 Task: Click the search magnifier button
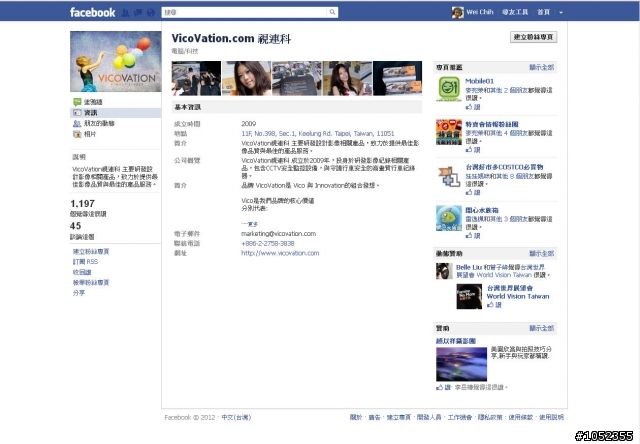(x=332, y=12)
